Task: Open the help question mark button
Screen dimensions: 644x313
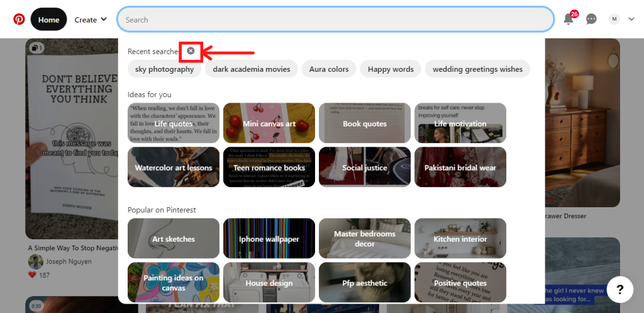Action: [x=619, y=290]
